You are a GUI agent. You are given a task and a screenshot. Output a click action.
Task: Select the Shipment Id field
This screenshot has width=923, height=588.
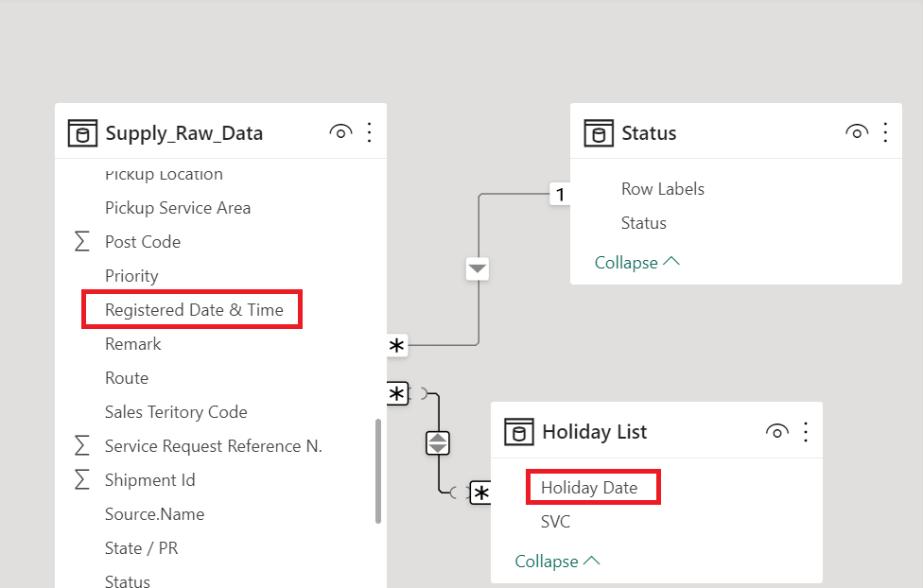point(150,480)
